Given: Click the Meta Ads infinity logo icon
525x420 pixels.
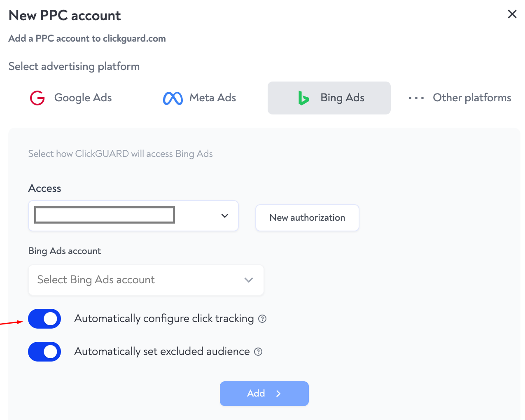Looking at the screenshot, I should pos(173,98).
